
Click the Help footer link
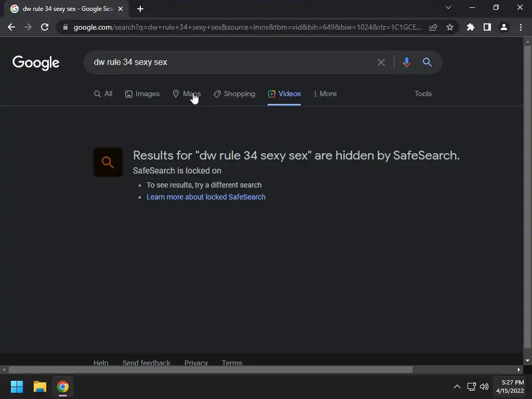[101, 363]
